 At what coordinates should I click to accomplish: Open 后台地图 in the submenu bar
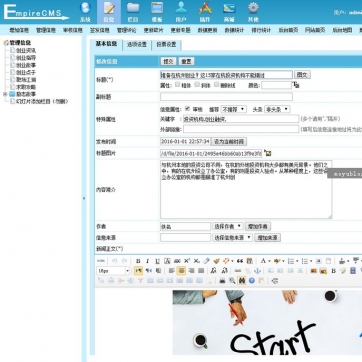point(342,30)
